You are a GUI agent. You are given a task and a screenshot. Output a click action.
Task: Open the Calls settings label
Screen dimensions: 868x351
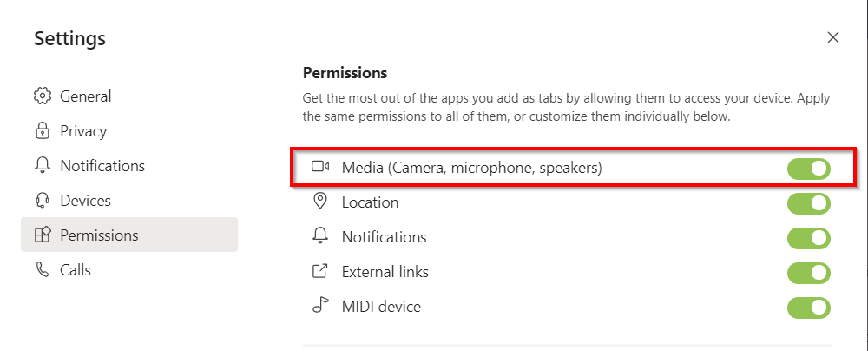click(76, 270)
